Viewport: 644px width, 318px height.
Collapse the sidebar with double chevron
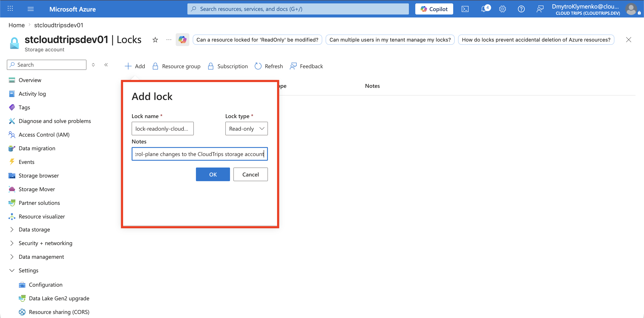tap(106, 65)
